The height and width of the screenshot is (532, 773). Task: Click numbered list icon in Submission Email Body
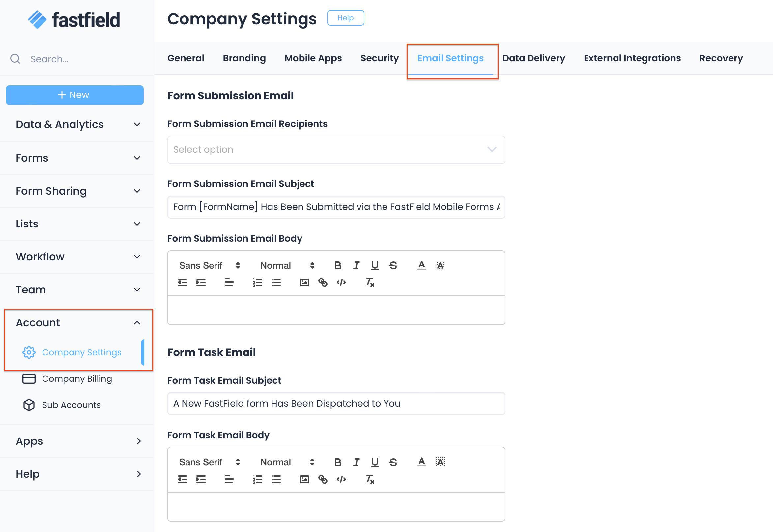pos(257,283)
